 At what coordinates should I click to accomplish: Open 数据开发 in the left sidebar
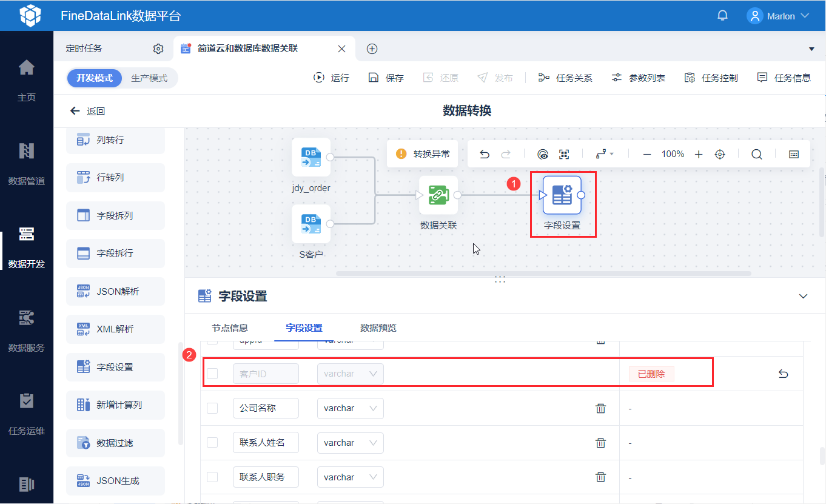click(27, 247)
